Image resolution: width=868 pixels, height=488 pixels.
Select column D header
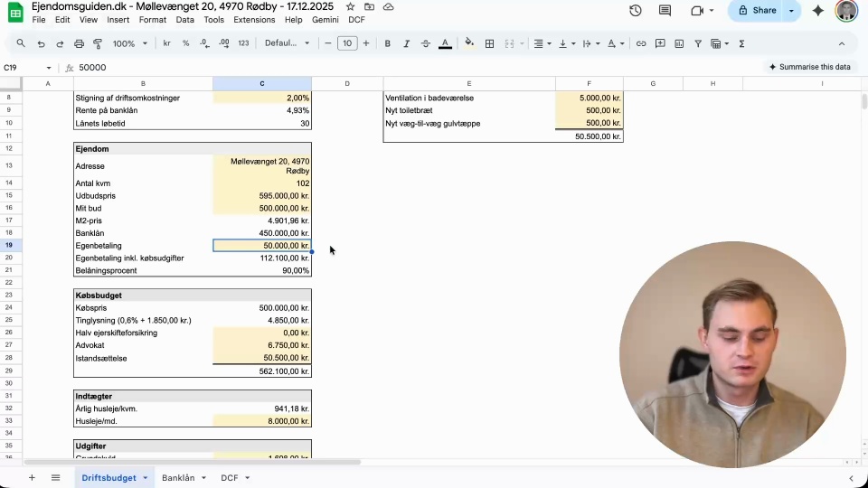click(x=347, y=83)
